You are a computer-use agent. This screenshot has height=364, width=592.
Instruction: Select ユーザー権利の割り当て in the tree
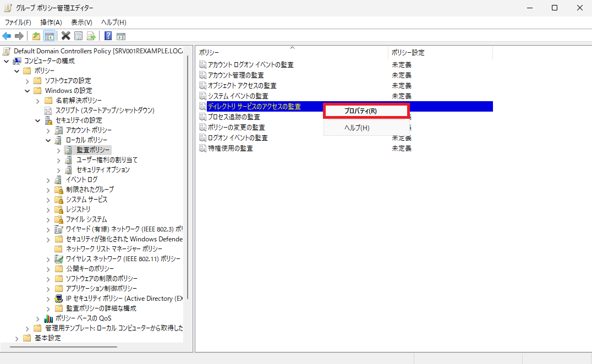(107, 160)
